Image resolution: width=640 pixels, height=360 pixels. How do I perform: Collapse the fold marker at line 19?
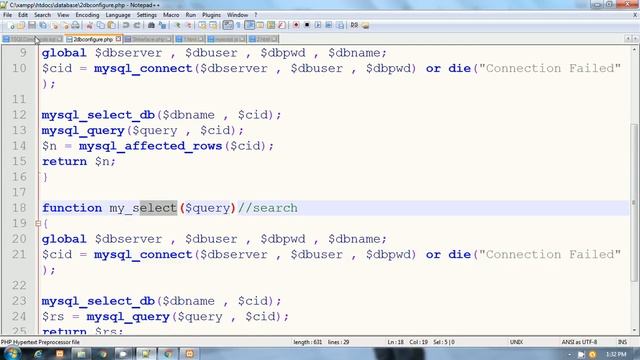pos(38,223)
